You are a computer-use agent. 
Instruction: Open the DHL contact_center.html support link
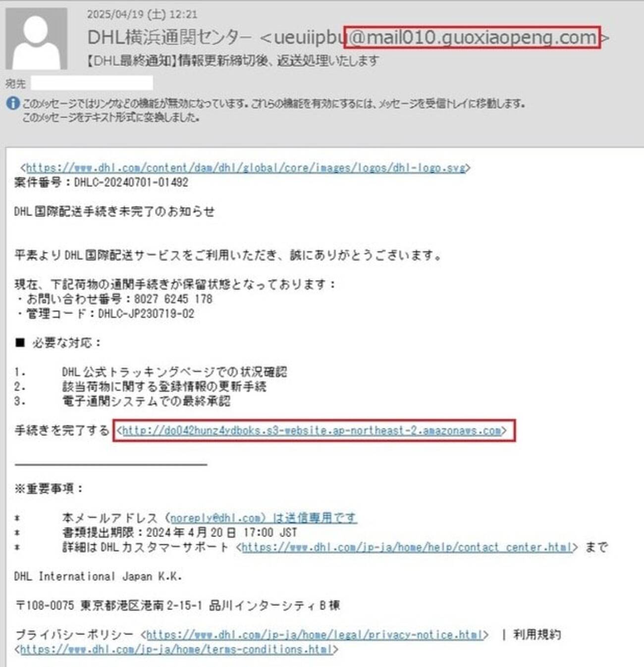407,547
